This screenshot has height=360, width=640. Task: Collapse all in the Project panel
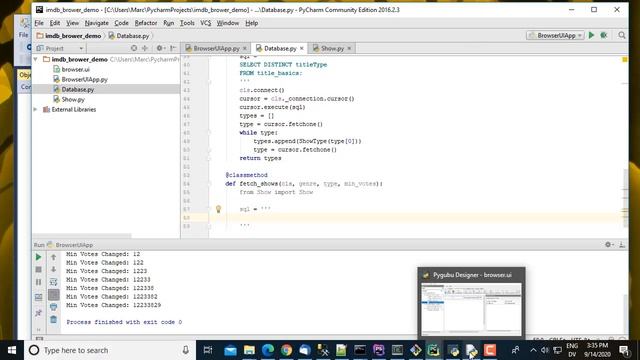[145, 48]
